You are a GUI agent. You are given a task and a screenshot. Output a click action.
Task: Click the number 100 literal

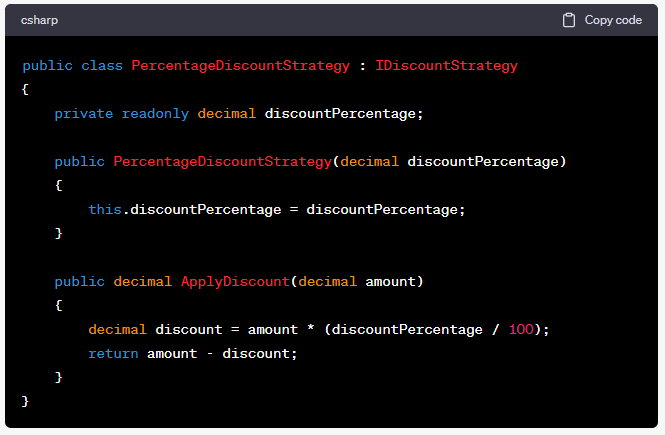[521, 329]
